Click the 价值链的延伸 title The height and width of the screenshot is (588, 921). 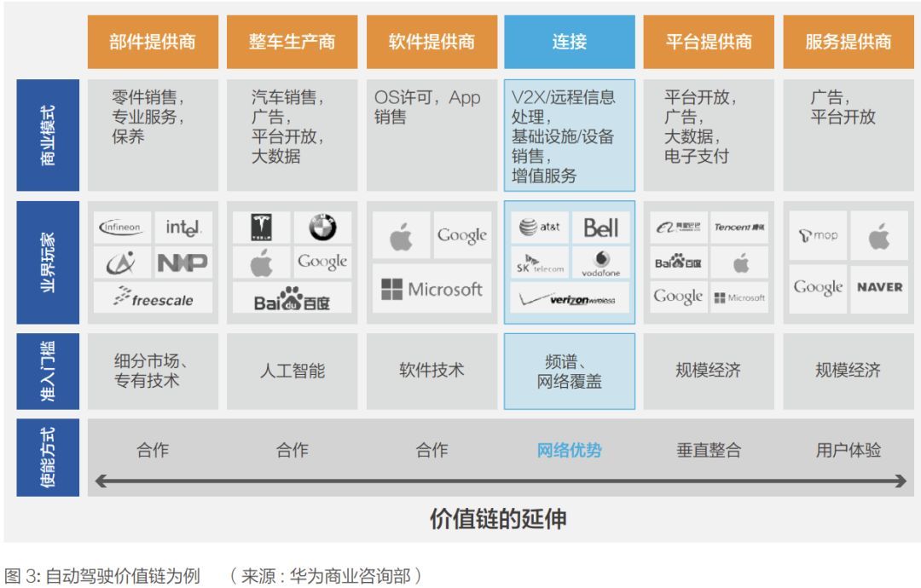click(498, 519)
